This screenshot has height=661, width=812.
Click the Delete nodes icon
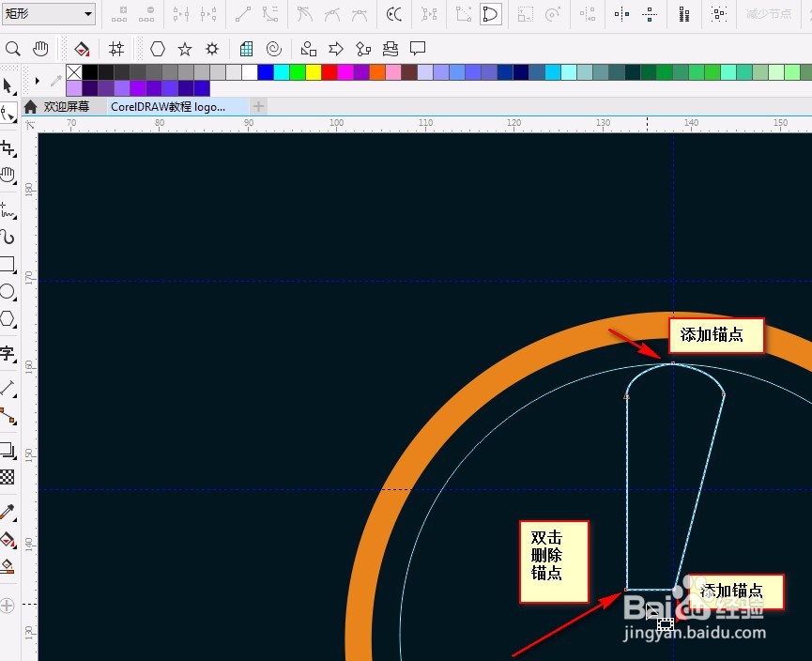146,14
